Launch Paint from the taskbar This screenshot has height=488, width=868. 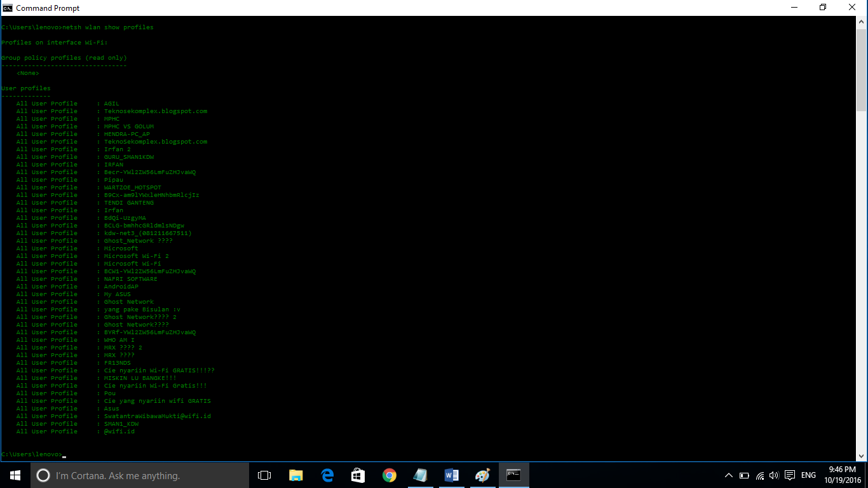(483, 475)
